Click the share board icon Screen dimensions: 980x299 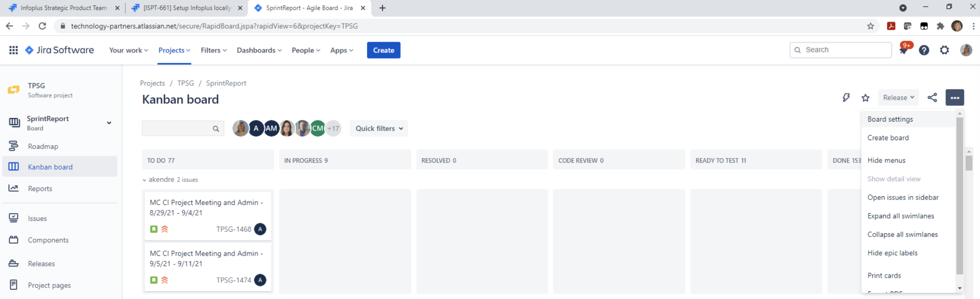coord(932,97)
